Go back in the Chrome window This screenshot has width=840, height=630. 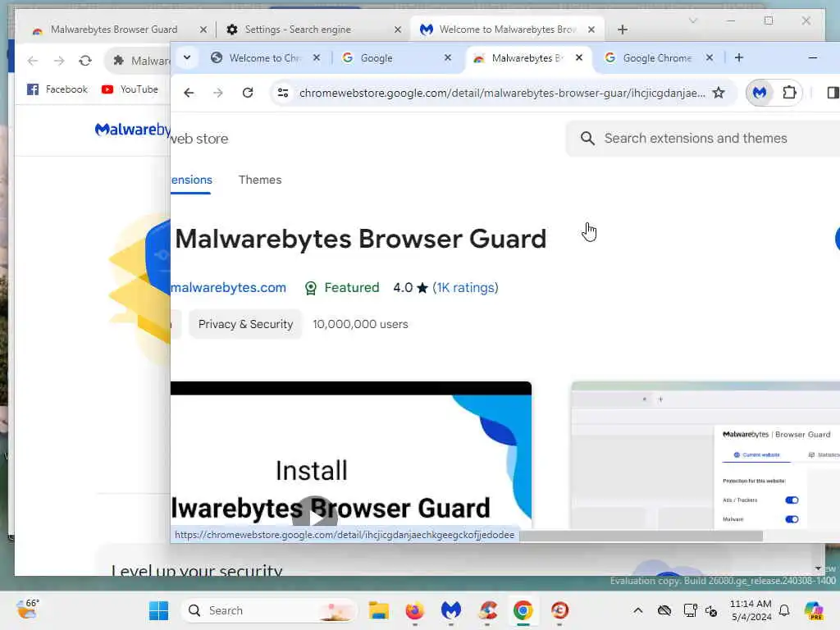point(189,93)
